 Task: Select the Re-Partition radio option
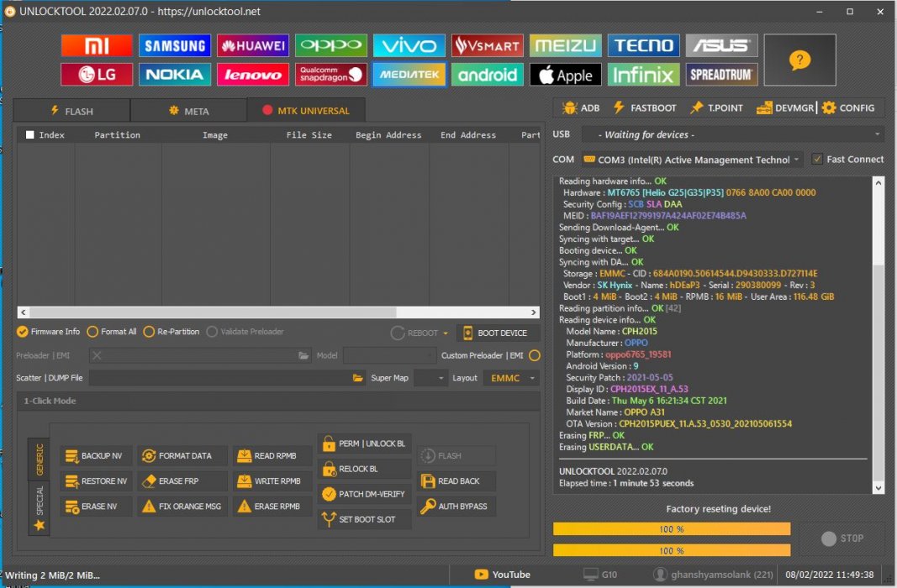pyautogui.click(x=171, y=332)
